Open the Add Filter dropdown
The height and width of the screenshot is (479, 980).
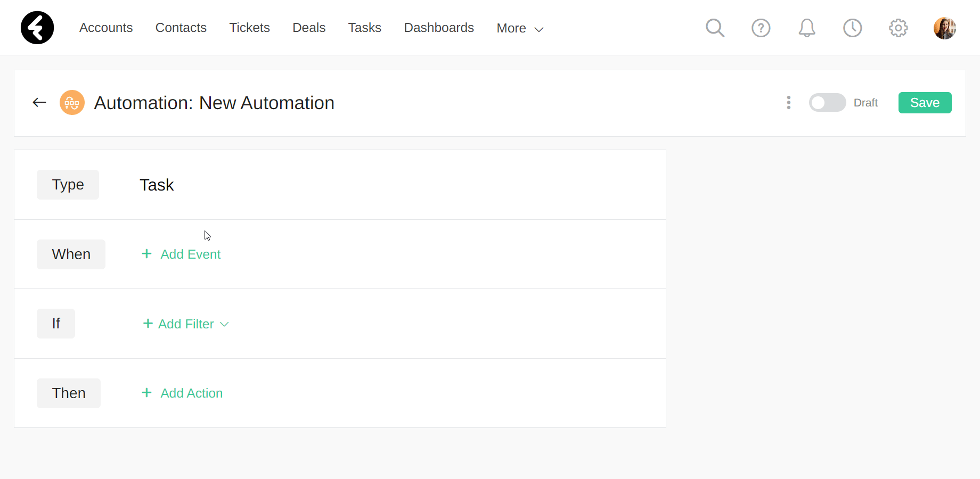[x=186, y=324]
